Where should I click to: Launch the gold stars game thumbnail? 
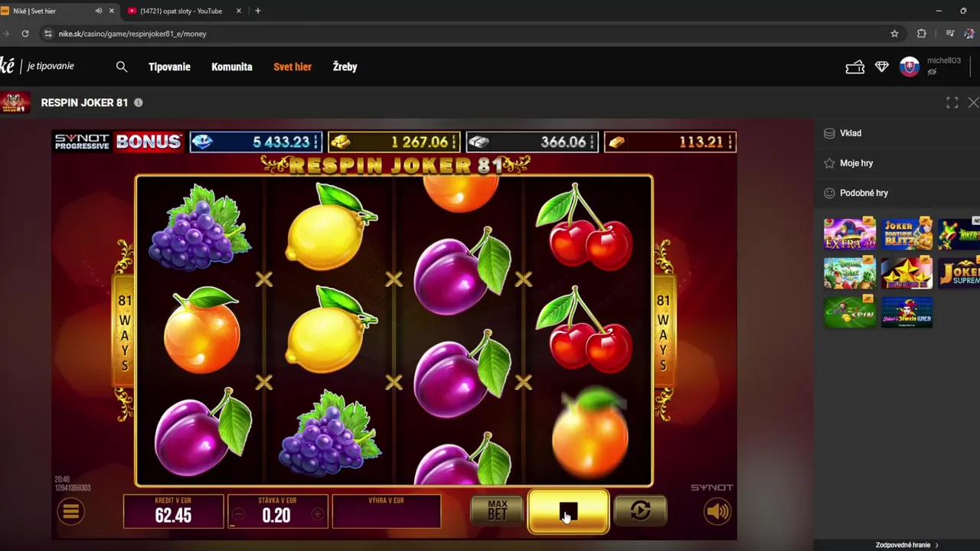pyautogui.click(x=907, y=272)
